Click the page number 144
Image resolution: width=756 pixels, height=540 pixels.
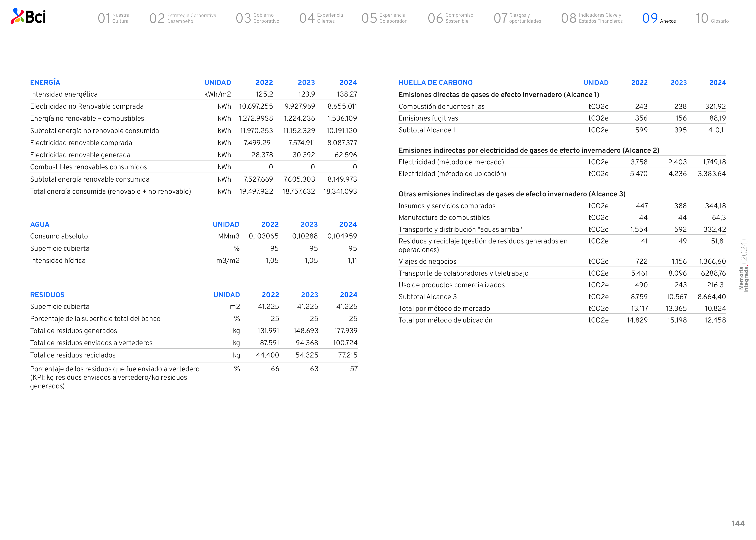tap(738, 523)
